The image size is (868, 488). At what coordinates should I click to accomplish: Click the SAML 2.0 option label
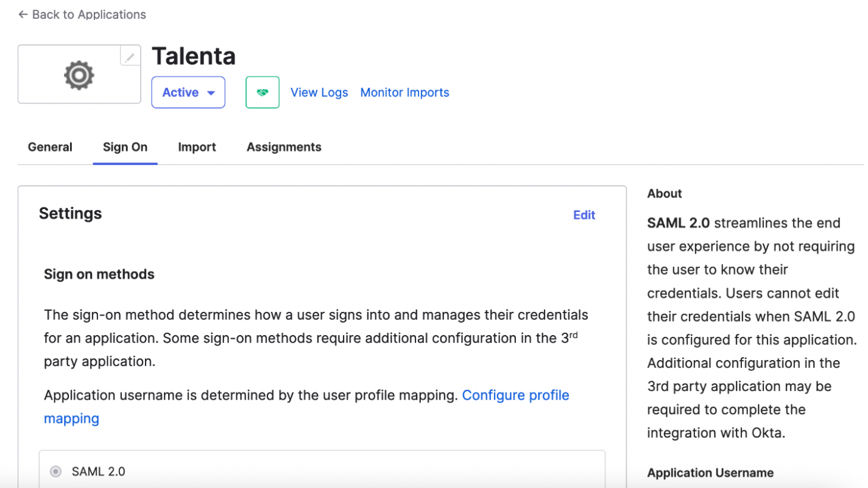98,472
